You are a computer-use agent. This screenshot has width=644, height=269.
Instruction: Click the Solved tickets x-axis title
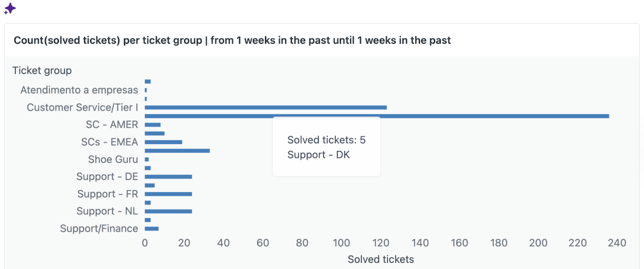tap(381, 259)
